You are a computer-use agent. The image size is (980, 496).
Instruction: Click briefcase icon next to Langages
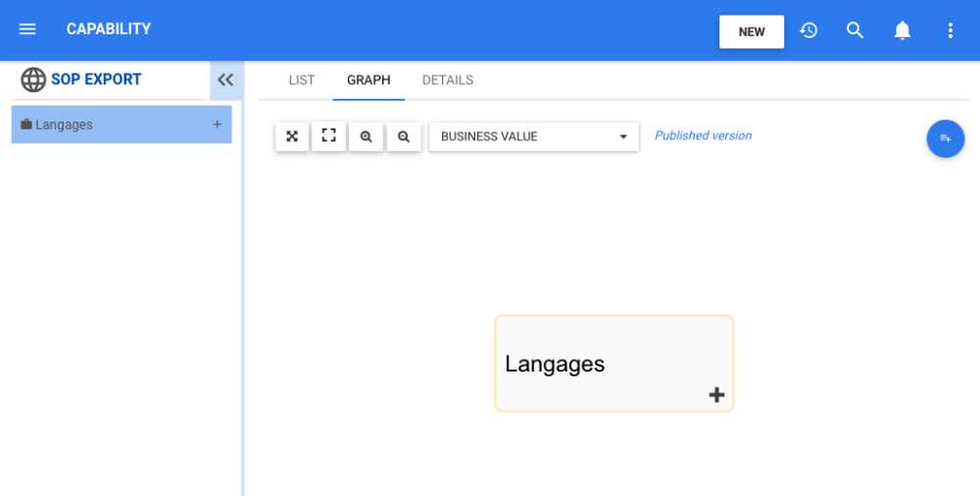(x=26, y=124)
